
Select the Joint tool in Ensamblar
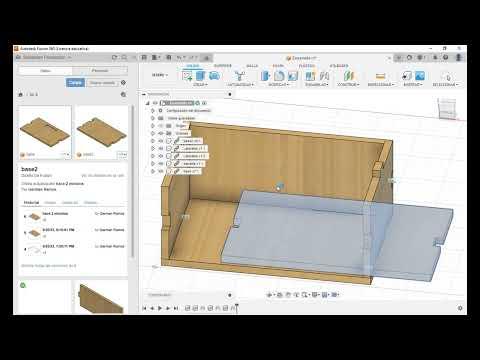pyautogui.click(x=324, y=76)
